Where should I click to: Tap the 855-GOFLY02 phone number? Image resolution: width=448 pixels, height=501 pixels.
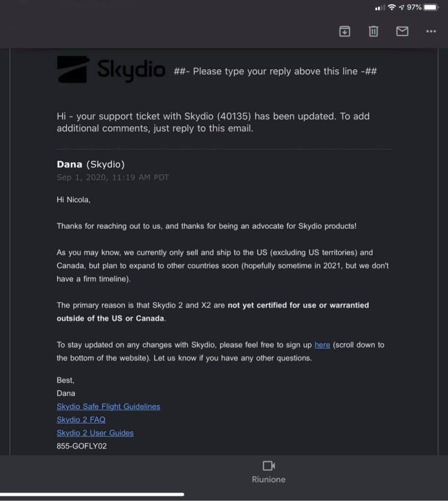coord(82,446)
